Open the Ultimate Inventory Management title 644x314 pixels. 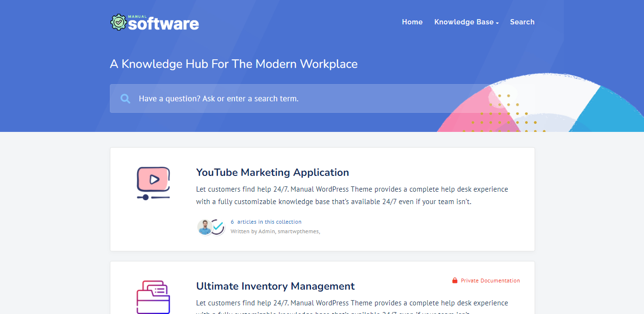(x=275, y=286)
